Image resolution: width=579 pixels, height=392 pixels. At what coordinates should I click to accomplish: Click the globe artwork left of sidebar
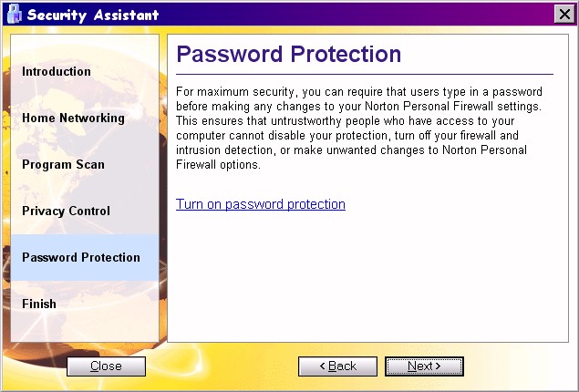5,184
